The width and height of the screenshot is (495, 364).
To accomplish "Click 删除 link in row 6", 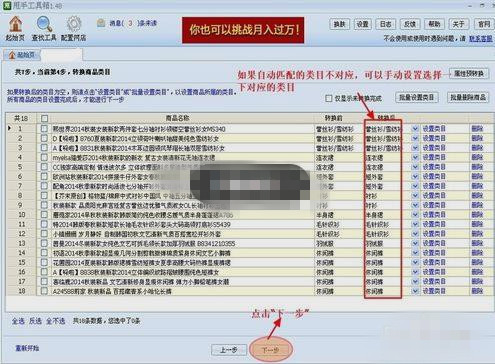I will click(x=477, y=177).
